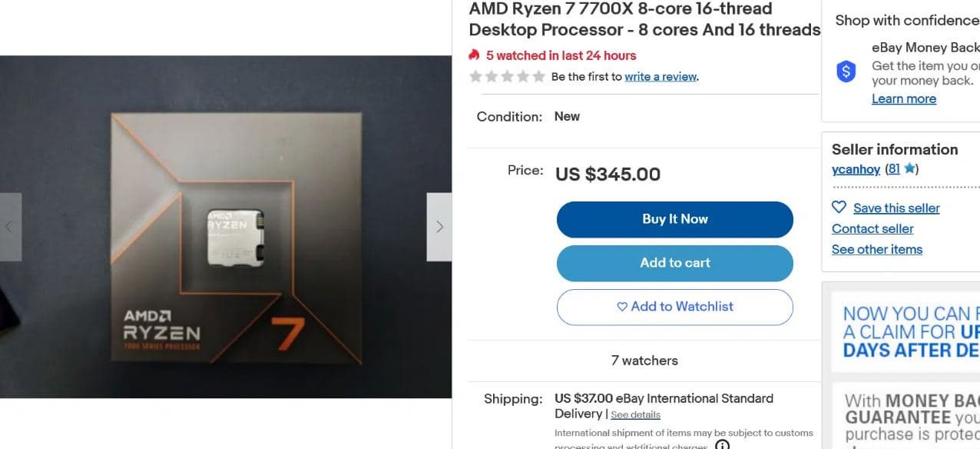Click the Money Back shield icon
Screen dimensions: 980x449
click(x=846, y=72)
